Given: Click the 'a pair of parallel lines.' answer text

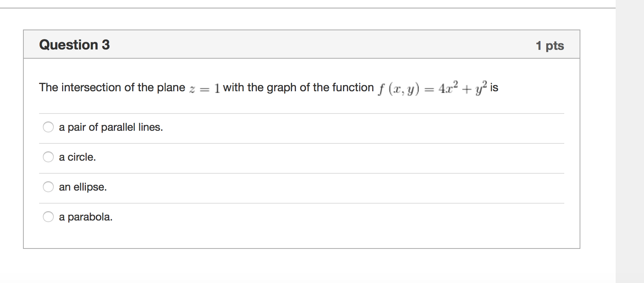Looking at the screenshot, I should 111,127.
